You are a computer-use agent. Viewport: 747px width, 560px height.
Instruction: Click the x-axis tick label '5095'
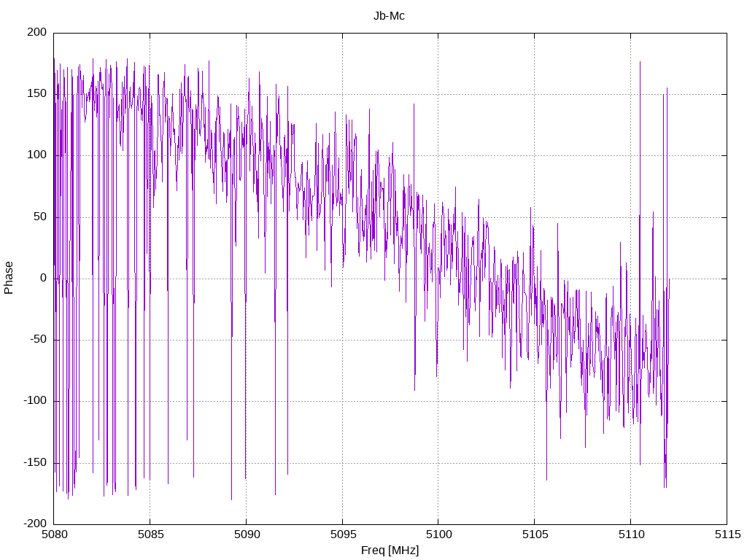343,534
